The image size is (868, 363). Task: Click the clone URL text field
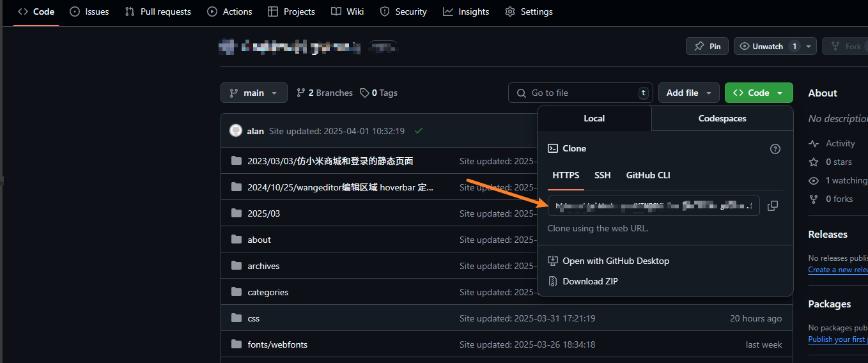tap(654, 206)
